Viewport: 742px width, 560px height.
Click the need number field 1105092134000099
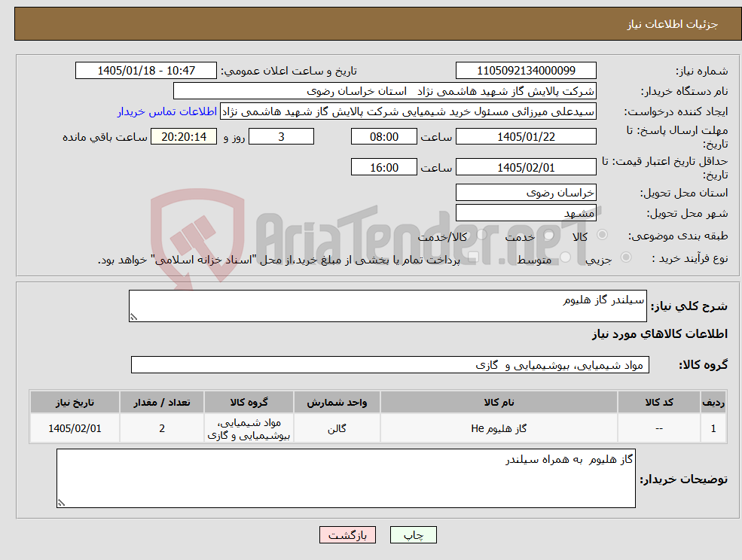click(526, 71)
